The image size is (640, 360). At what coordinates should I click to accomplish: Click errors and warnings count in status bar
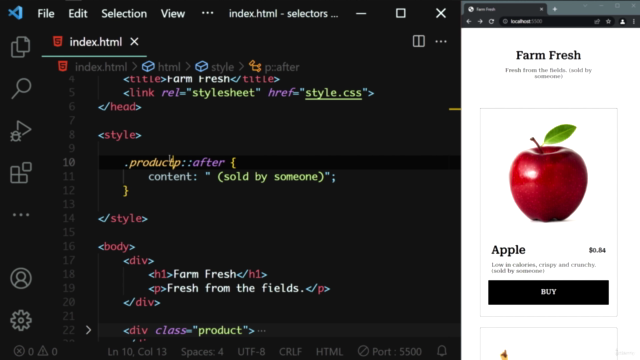[36, 351]
